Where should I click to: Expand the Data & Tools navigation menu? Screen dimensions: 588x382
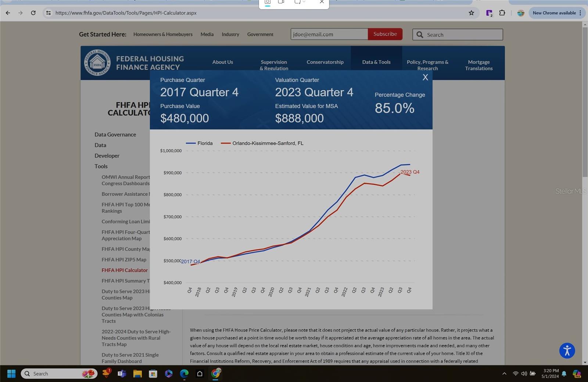click(376, 62)
